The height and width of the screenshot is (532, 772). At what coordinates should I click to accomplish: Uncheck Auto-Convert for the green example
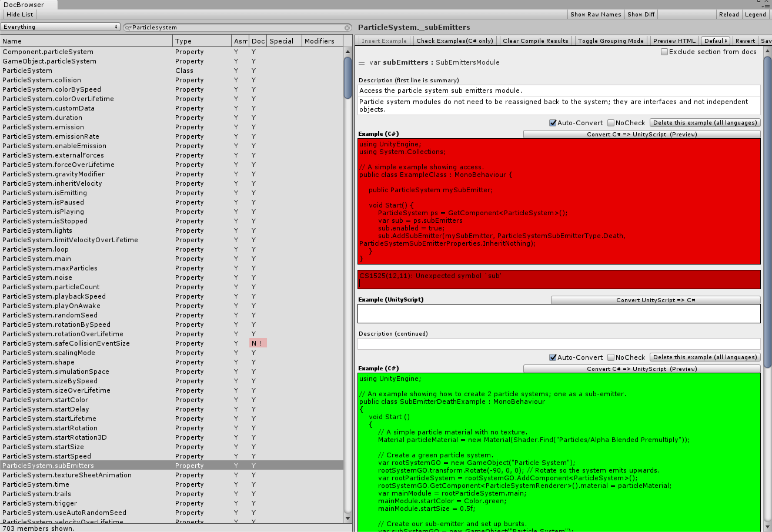[553, 357]
